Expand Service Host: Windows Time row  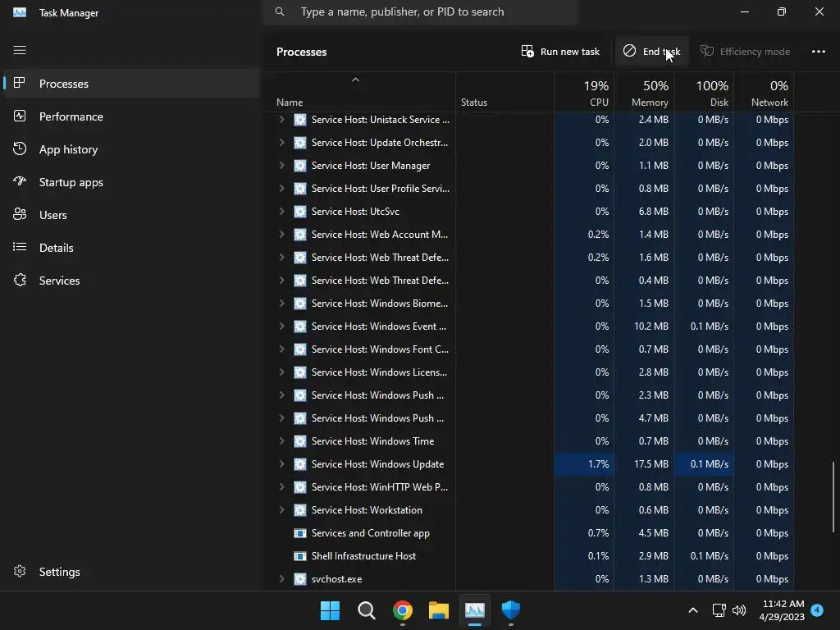pyautogui.click(x=281, y=441)
